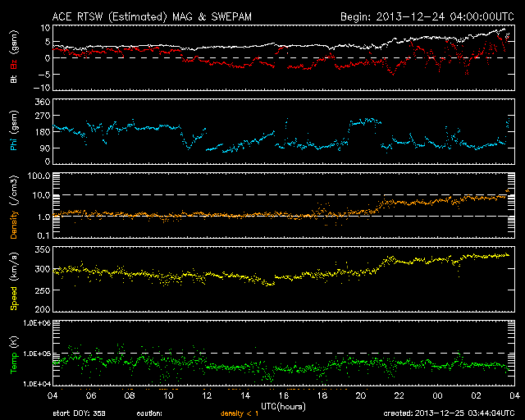The height and width of the screenshot is (420, 525).
Task: Click the yellow 'Speed (km/s)' axis label
Action: 14,281
